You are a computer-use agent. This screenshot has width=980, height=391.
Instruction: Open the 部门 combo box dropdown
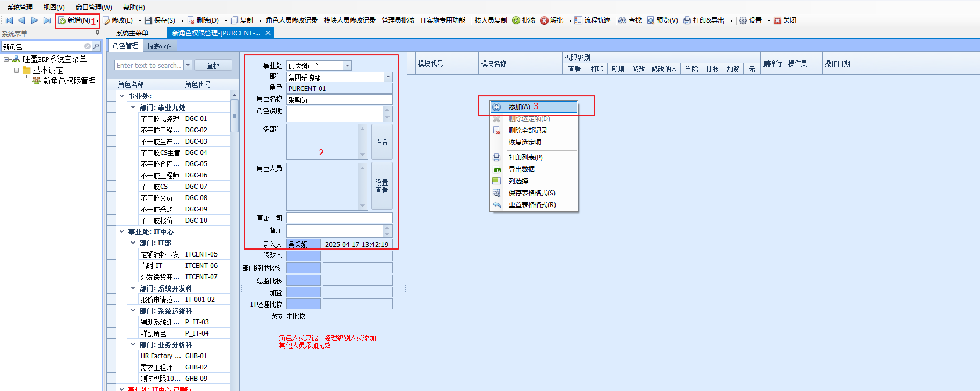[388, 77]
